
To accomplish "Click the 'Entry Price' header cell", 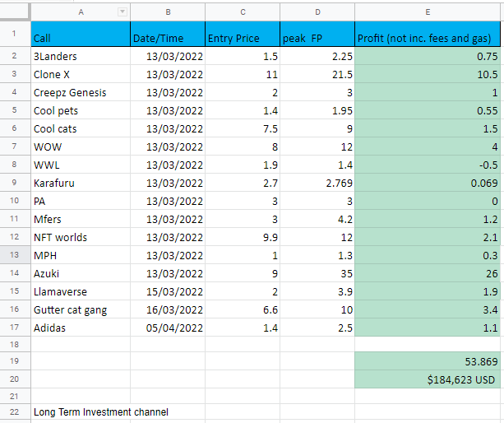I will pyautogui.click(x=243, y=34).
